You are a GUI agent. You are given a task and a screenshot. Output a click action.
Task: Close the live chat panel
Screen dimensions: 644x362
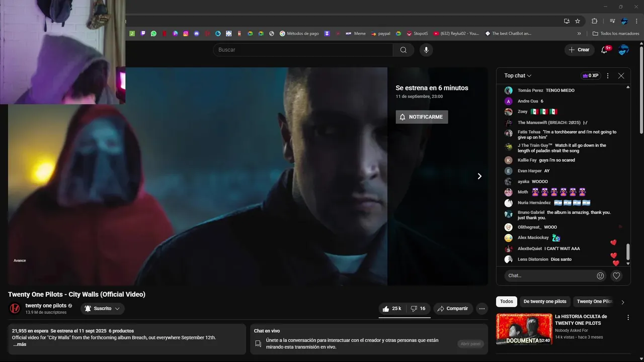pos(621,75)
